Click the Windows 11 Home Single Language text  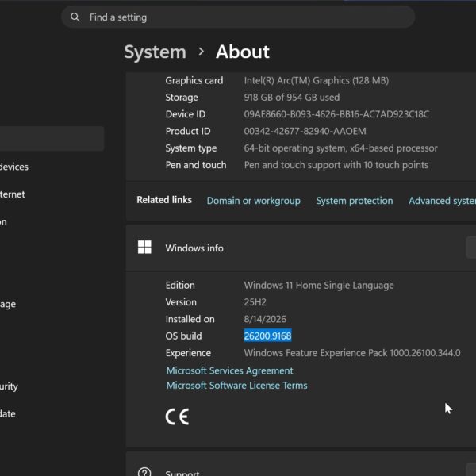(x=319, y=285)
